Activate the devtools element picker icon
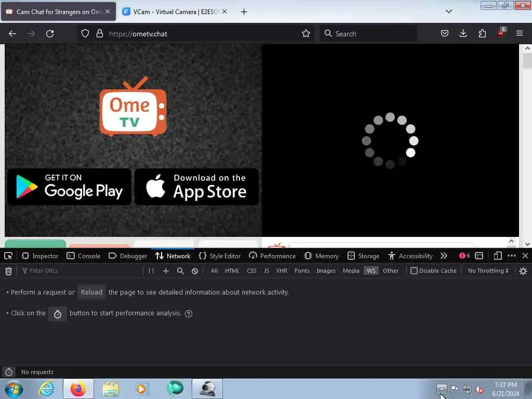Screen dimensions: 532x399 (8, 256)
